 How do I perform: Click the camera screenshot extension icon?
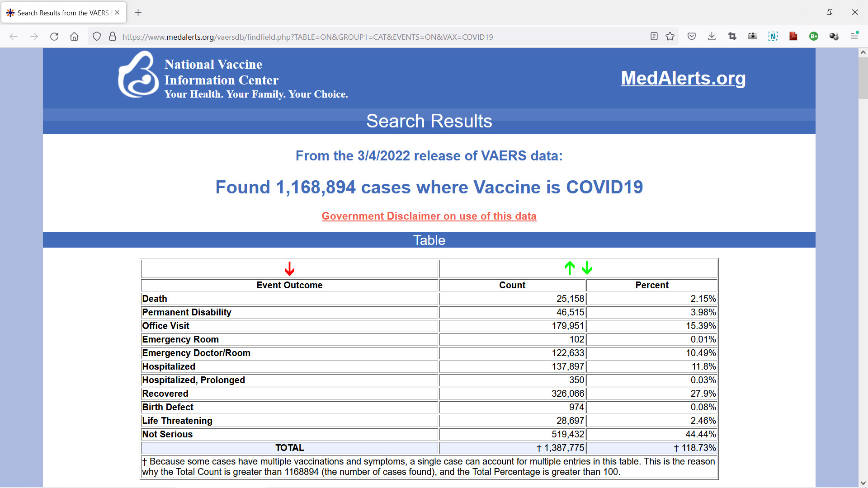coord(753,37)
